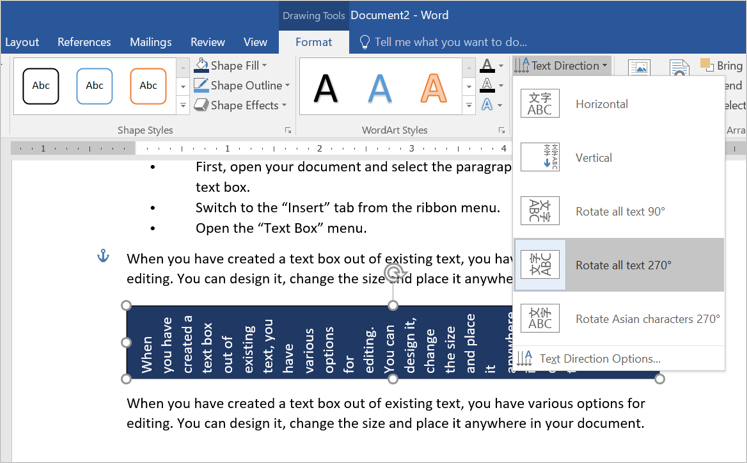This screenshot has height=463, width=747.
Task: Click the Tell me search box
Action: tap(449, 42)
